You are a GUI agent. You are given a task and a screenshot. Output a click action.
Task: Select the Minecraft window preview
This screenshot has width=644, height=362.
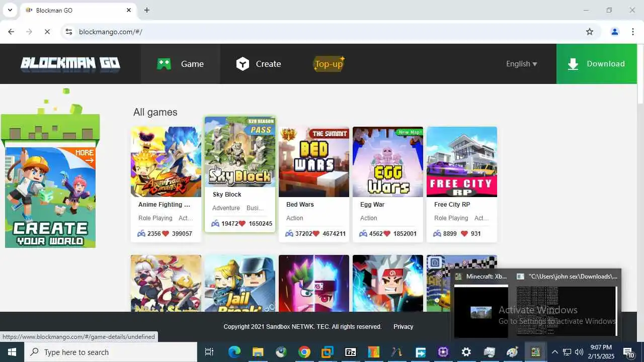481,305
